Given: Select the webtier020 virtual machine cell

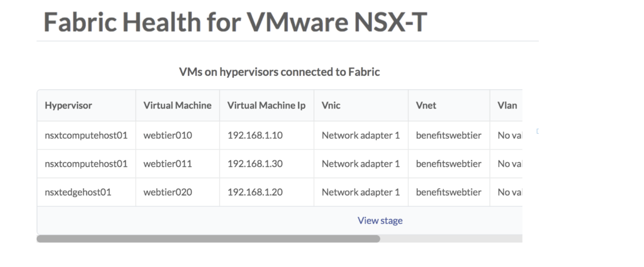Looking at the screenshot, I should (x=168, y=192).
